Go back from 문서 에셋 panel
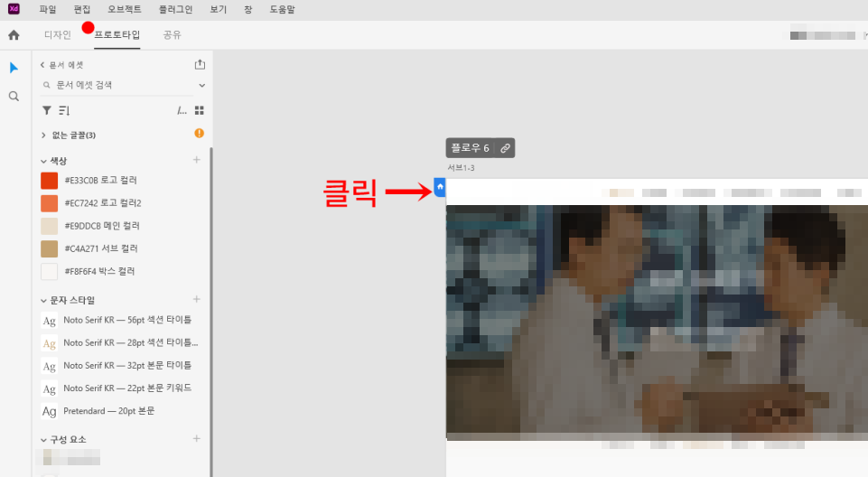The image size is (868, 477). (x=42, y=65)
